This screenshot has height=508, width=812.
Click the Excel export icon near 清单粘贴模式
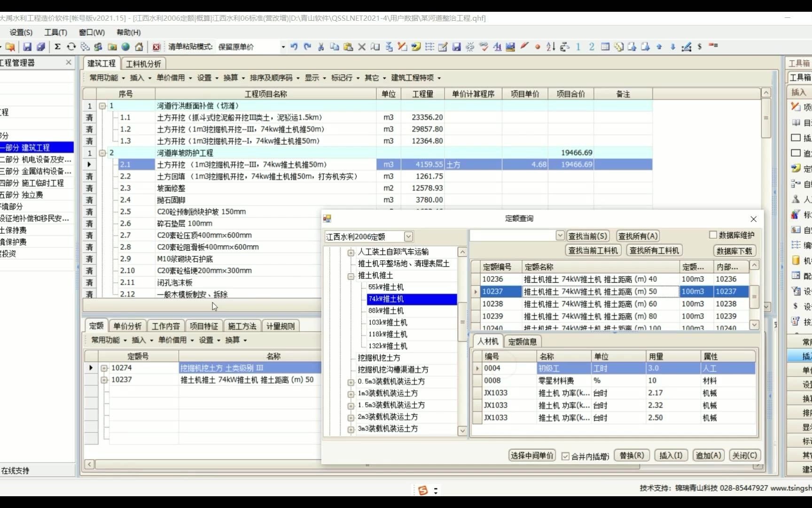[x=156, y=47]
